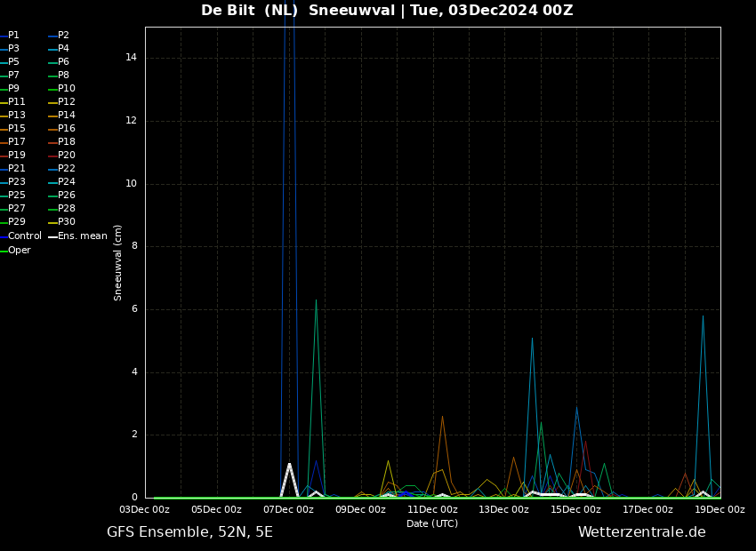Select the P20 legend entry
Image resolution: width=756 pixels, height=551 pixels.
coord(61,156)
